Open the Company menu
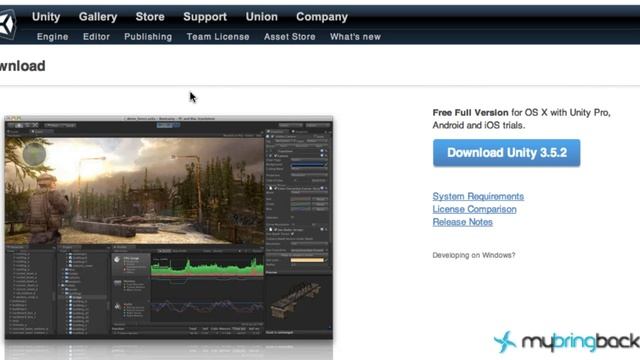640x360 pixels. coord(322,17)
